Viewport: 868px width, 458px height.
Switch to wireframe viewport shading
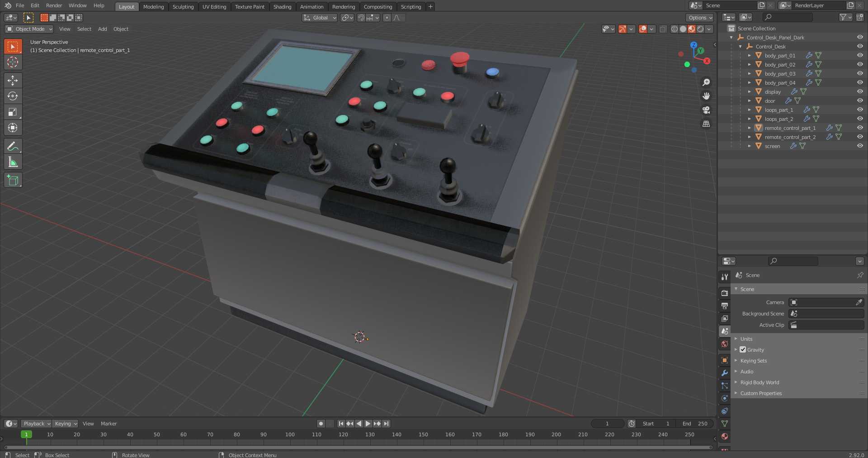click(674, 29)
